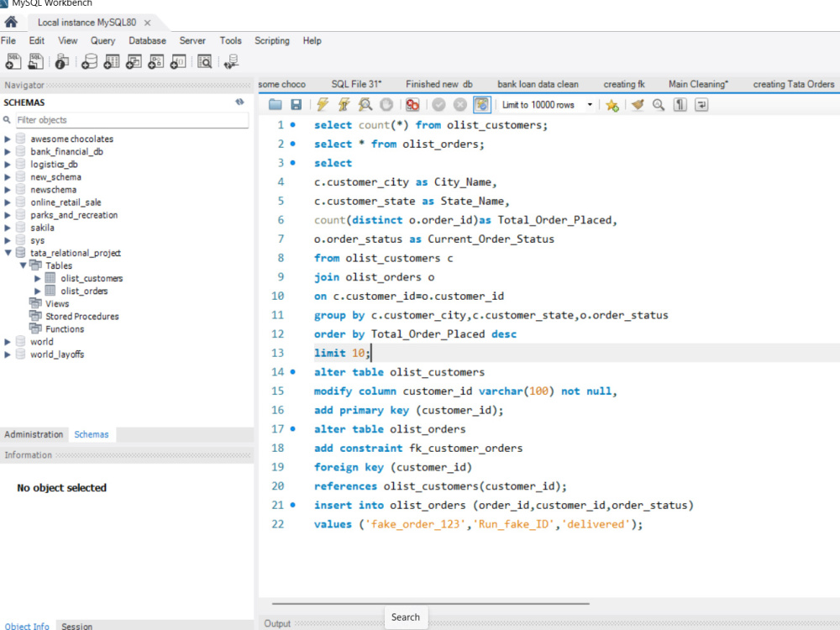Beautify query with the broom icon

coord(638,104)
